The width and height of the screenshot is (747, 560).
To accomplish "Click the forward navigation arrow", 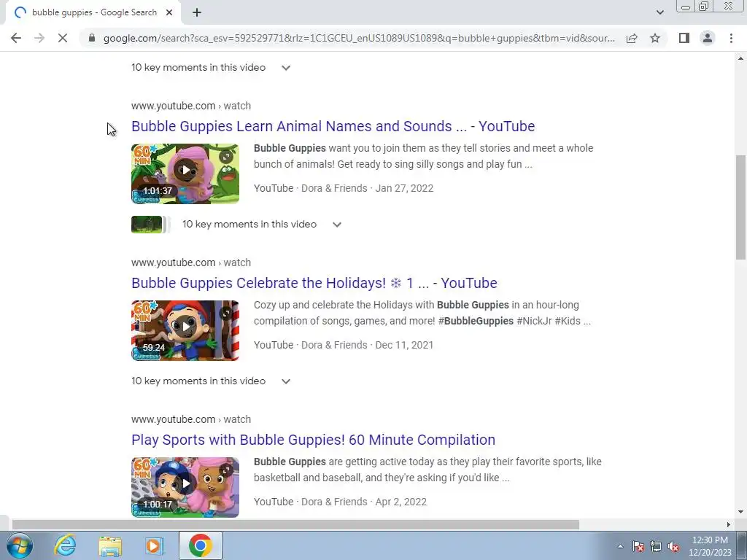I will [39, 38].
